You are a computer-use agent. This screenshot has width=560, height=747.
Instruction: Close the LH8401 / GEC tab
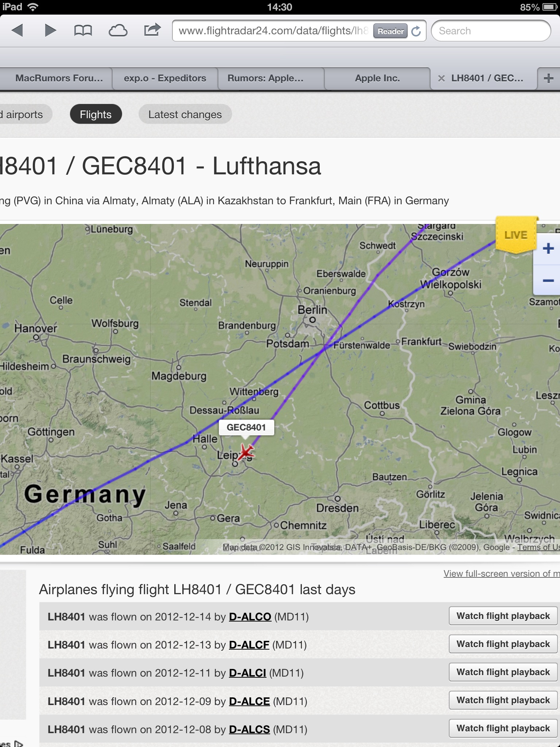coord(441,78)
